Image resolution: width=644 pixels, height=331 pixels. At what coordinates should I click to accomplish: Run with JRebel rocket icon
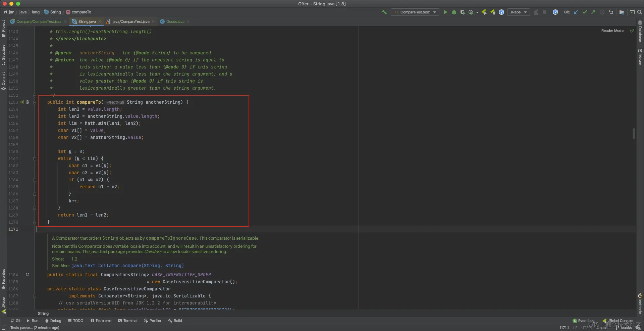[x=484, y=12]
